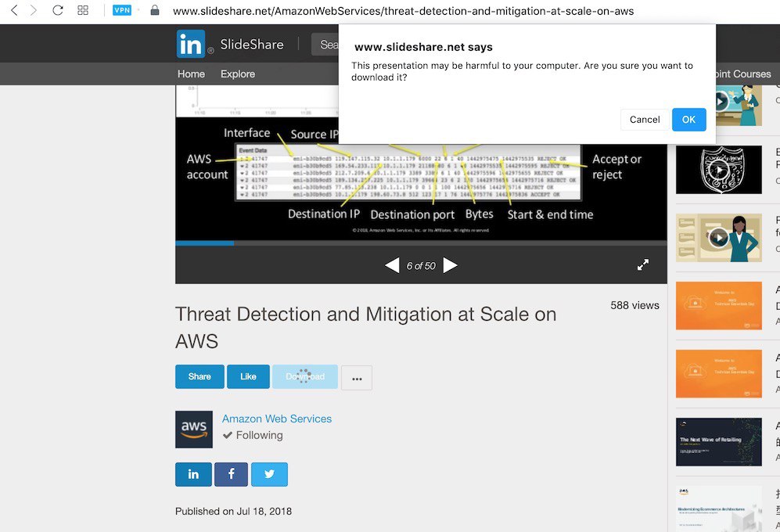
Task: Click the LinkedIn 'in' logo
Action: pos(191,44)
